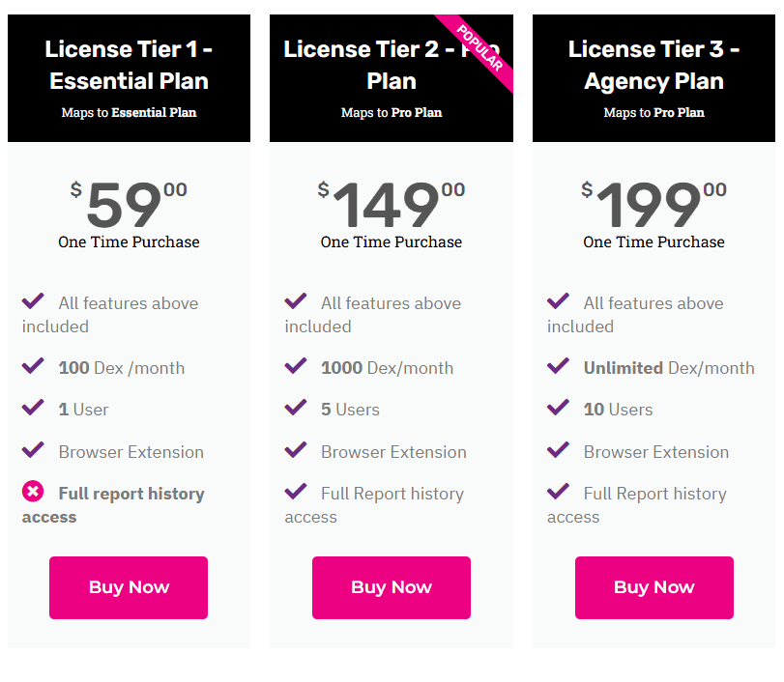Click Buy Now for Tier 2 Pro Plan
The height and width of the screenshot is (682, 784).
click(x=391, y=587)
